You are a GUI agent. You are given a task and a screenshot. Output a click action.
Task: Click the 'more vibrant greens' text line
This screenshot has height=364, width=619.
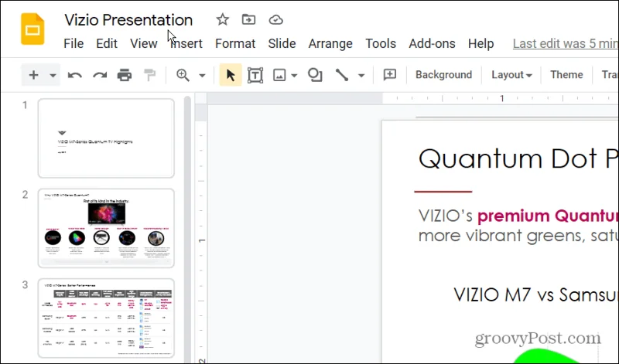518,236
